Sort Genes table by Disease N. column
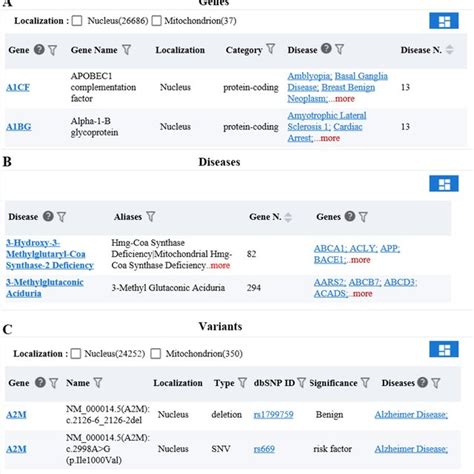 [x=450, y=50]
